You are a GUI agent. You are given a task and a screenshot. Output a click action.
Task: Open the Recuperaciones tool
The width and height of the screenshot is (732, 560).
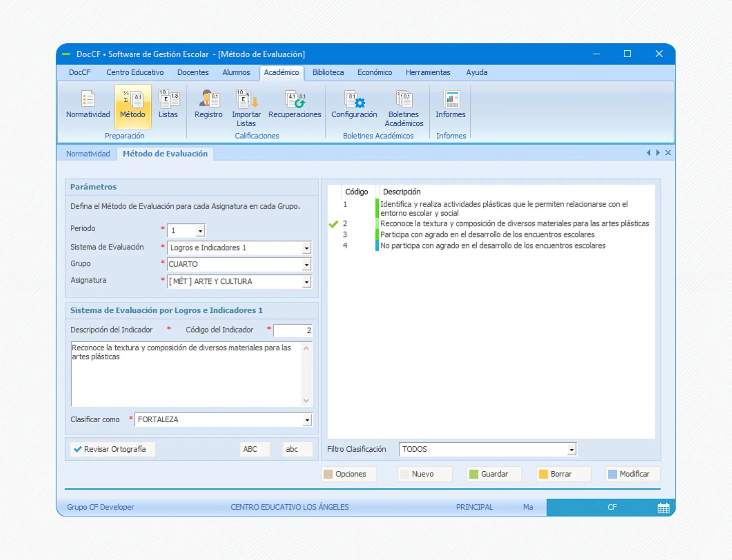click(294, 104)
